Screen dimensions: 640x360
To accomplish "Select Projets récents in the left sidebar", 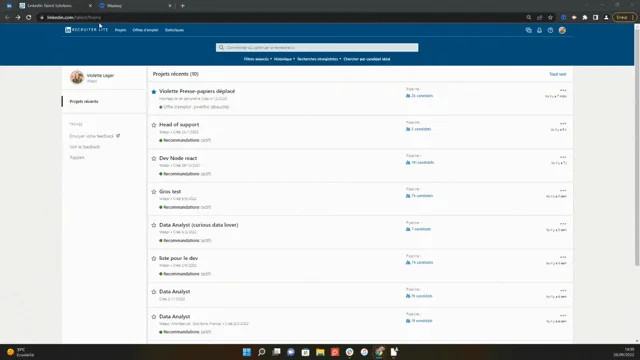I will [84, 102].
